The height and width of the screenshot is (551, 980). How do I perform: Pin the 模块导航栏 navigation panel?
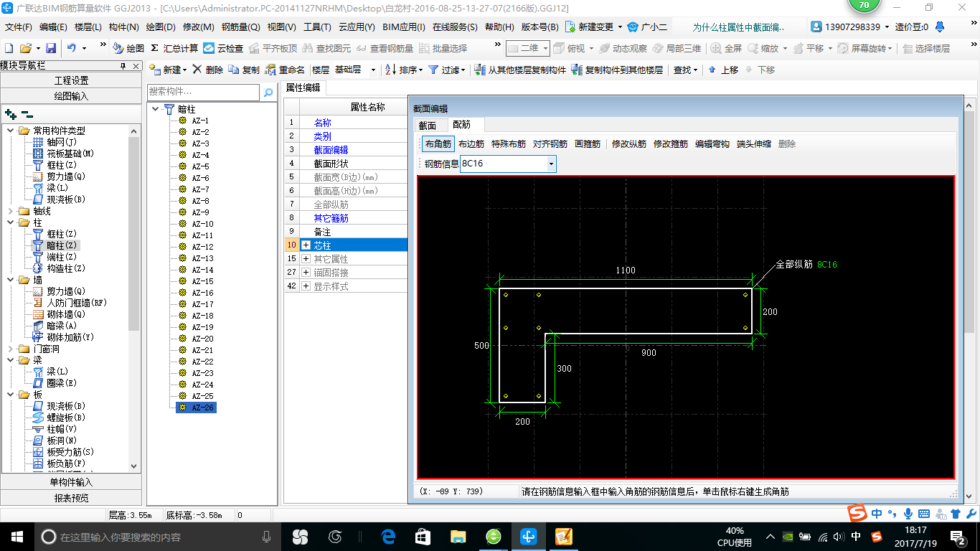[123, 65]
